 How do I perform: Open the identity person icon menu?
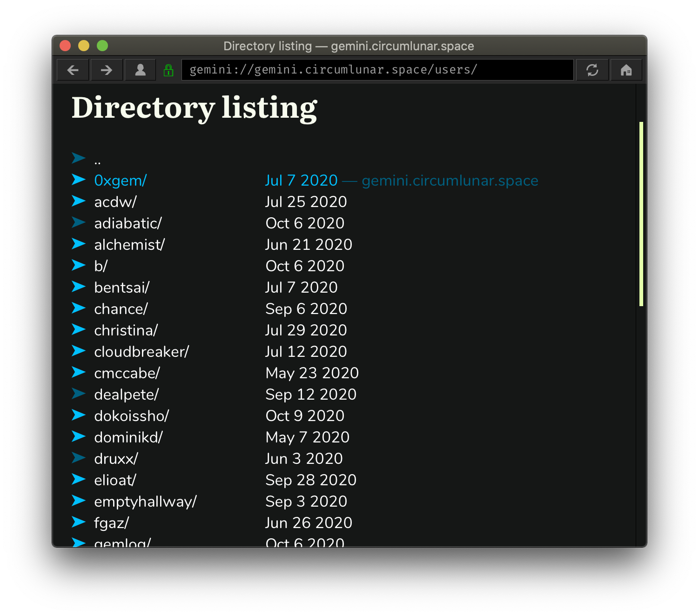click(x=140, y=70)
